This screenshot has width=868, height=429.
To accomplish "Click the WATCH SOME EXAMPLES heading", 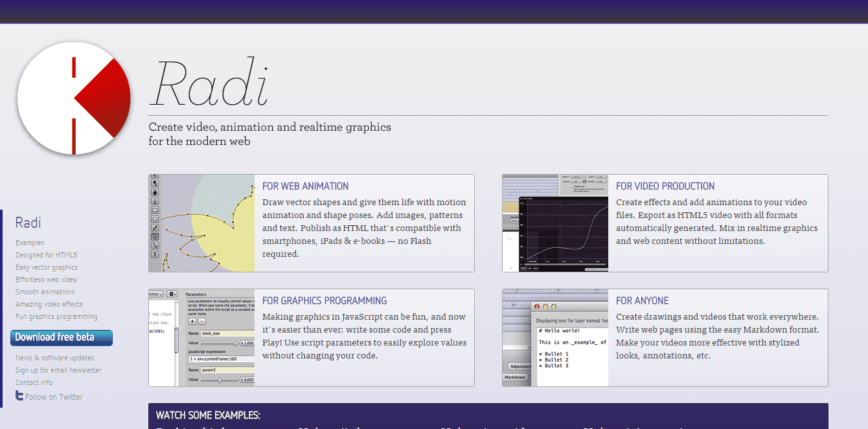I will tap(208, 415).
